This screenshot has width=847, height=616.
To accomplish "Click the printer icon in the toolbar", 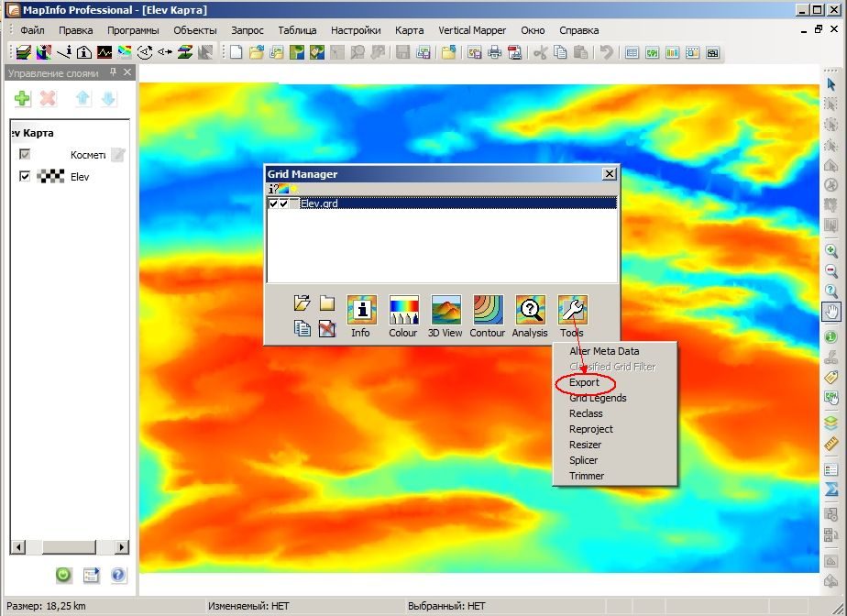I will (x=494, y=52).
